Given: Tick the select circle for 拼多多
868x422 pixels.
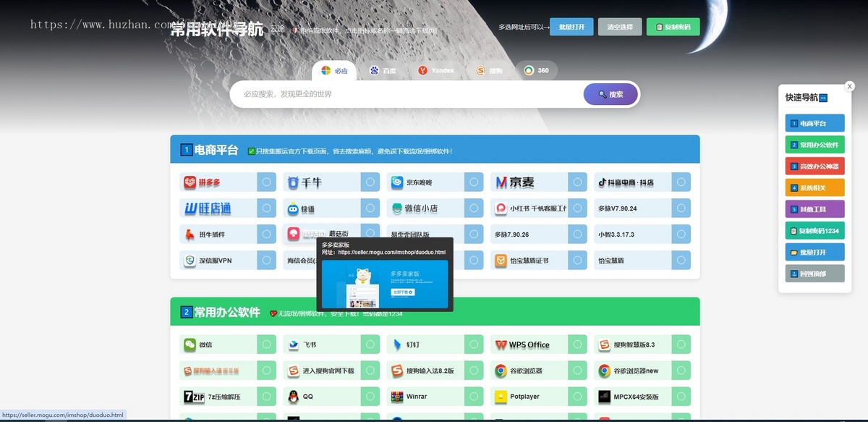Looking at the screenshot, I should coord(266,182).
